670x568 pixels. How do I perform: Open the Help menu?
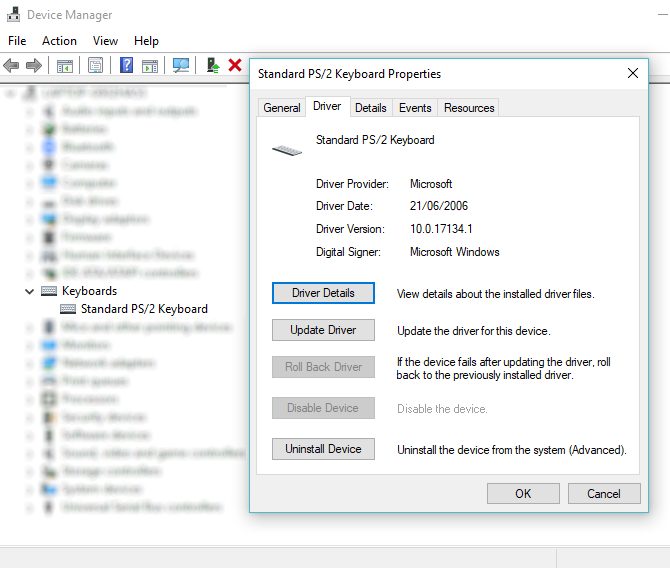pyautogui.click(x=146, y=41)
